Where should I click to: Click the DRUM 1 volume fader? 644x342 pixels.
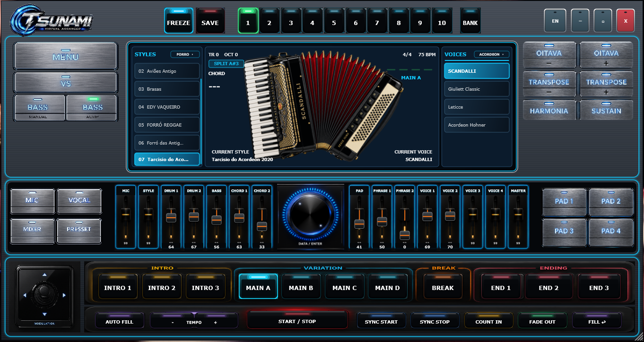(171, 217)
